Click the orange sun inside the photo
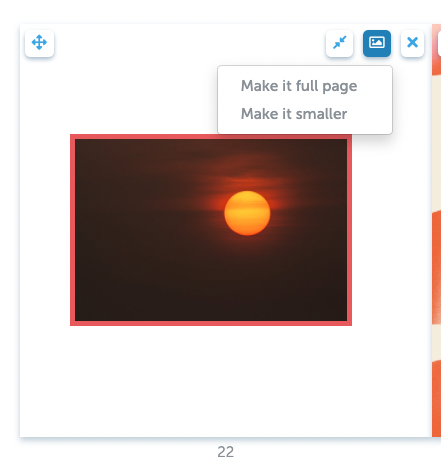 point(247,213)
